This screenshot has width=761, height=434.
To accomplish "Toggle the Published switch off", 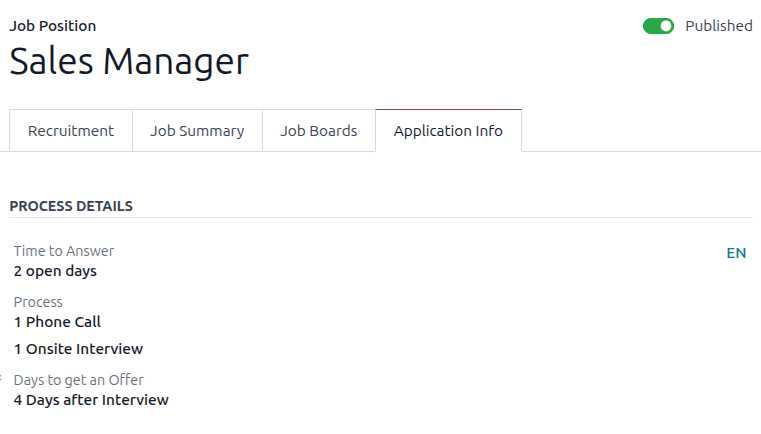I will click(x=658, y=26).
